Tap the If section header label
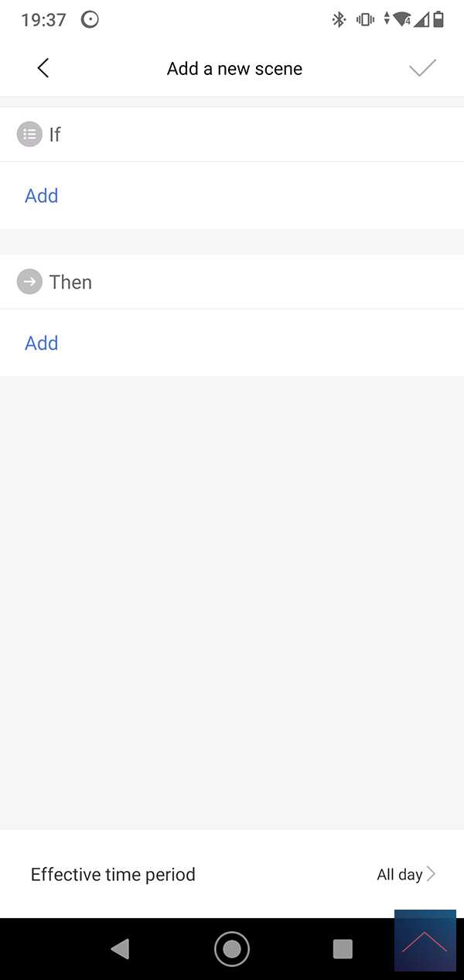The image size is (464, 980). tap(55, 135)
